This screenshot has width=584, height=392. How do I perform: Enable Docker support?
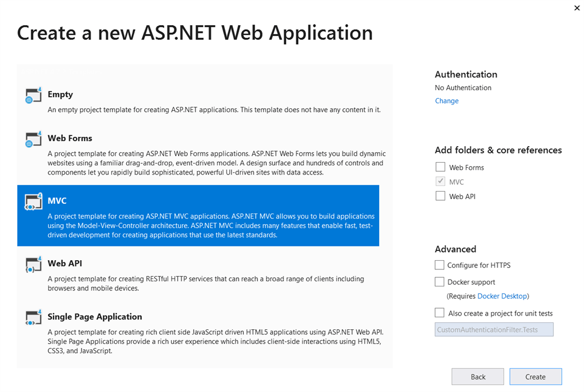pos(440,281)
